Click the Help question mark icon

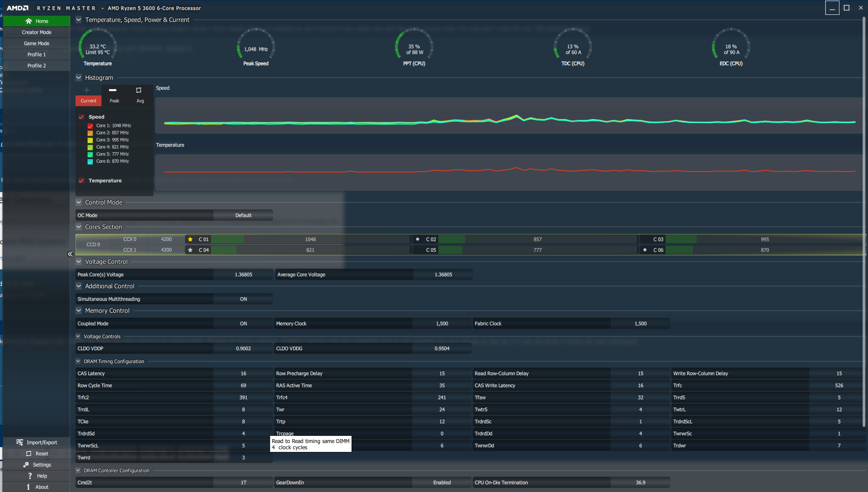(x=30, y=476)
